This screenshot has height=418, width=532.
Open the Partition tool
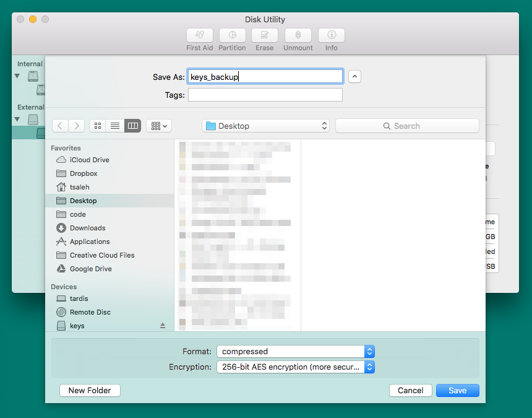(x=233, y=35)
